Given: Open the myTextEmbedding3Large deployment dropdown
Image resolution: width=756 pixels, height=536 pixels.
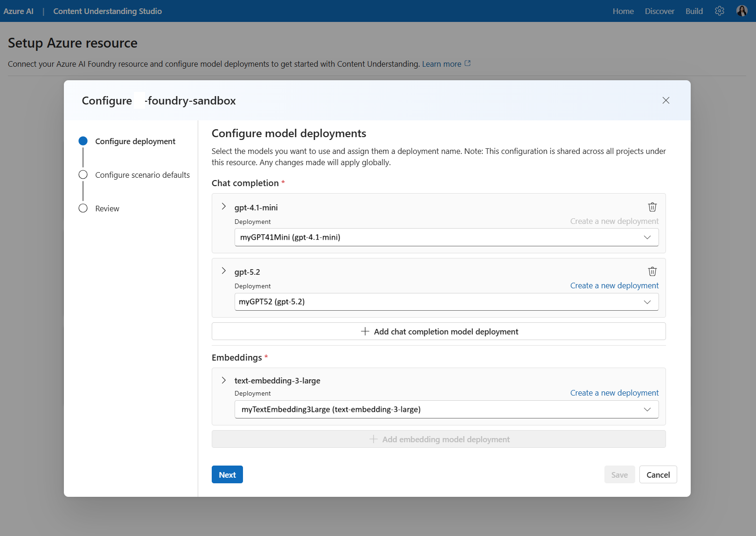Looking at the screenshot, I should pyautogui.click(x=446, y=409).
